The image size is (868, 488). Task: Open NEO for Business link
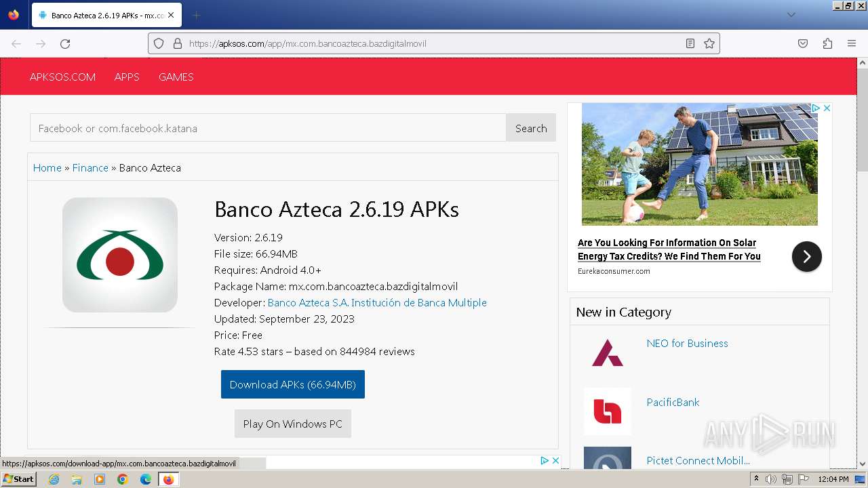pos(687,343)
